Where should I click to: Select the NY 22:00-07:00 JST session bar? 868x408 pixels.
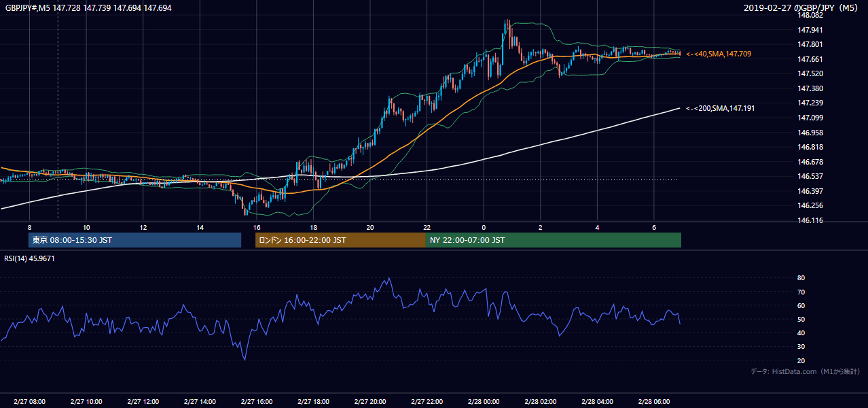click(554, 240)
